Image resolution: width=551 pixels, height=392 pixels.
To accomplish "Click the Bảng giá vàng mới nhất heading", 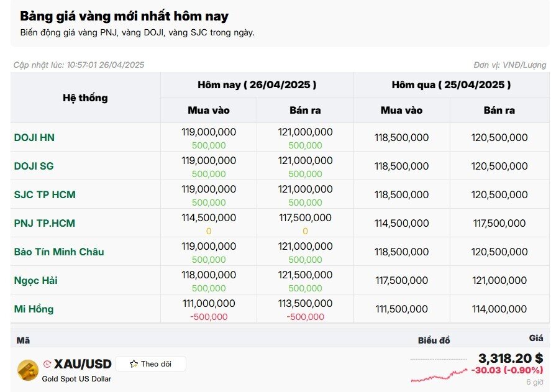I will (124, 16).
